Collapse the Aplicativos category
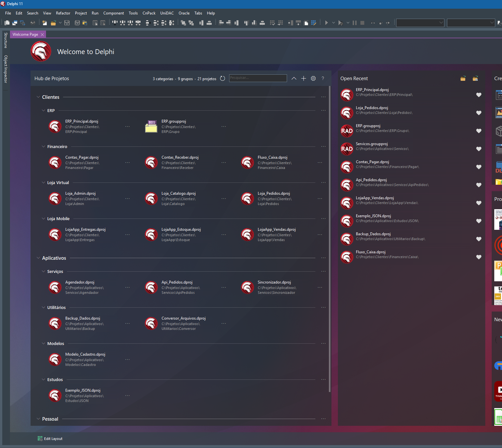This screenshot has height=448, width=502. [x=38, y=258]
